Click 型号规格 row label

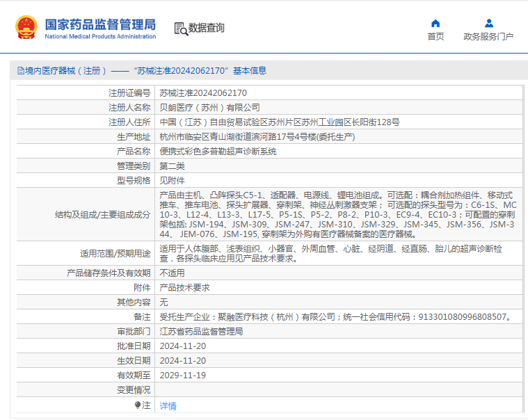[134, 180]
